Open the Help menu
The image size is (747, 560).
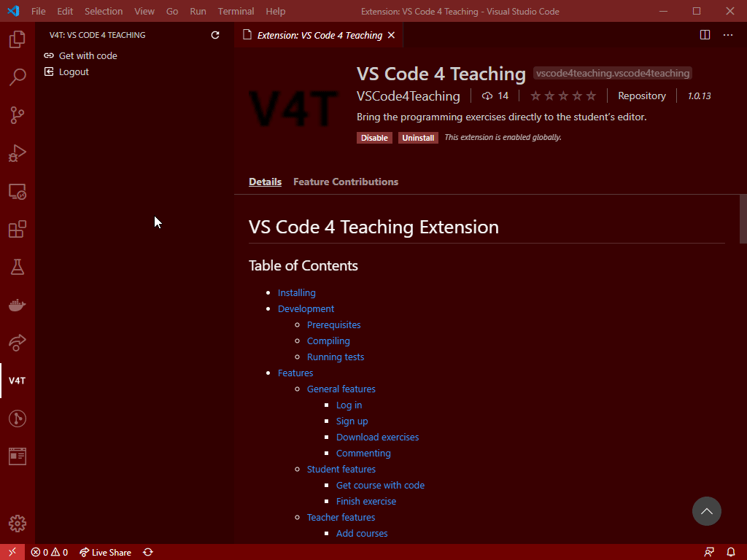pos(275,11)
